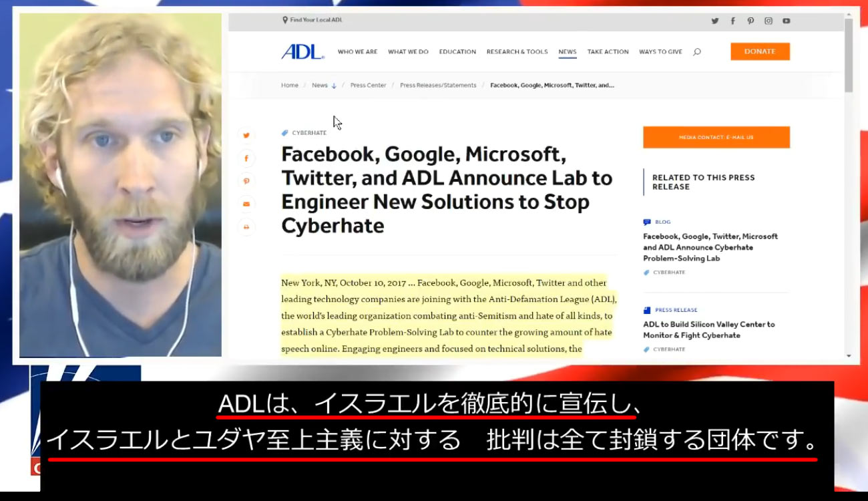
Task: Click CYBERHATE tag above the headline
Action: 309,133
